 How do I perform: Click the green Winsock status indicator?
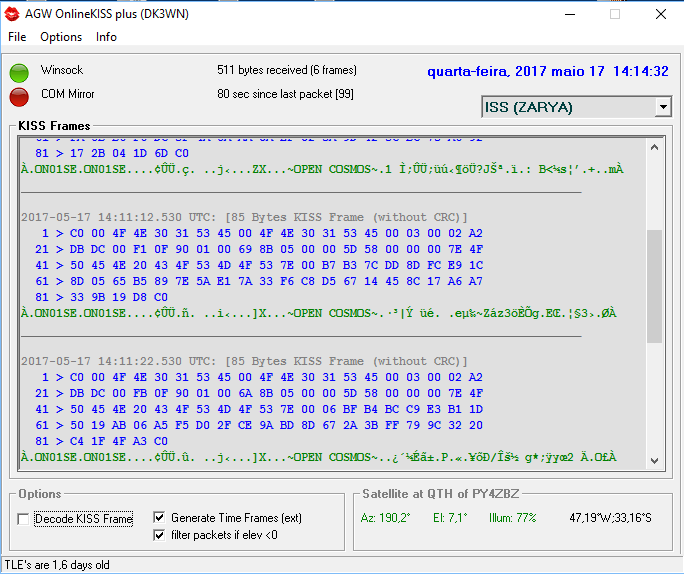[x=19, y=72]
